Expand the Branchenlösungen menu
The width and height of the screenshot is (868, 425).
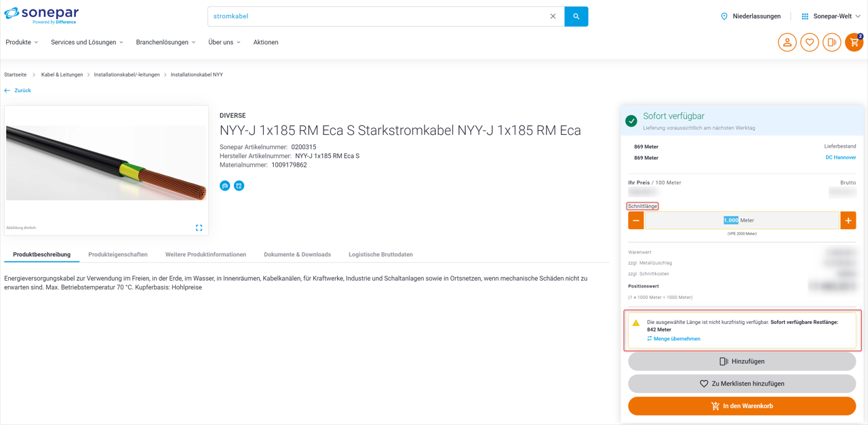pyautogui.click(x=165, y=42)
